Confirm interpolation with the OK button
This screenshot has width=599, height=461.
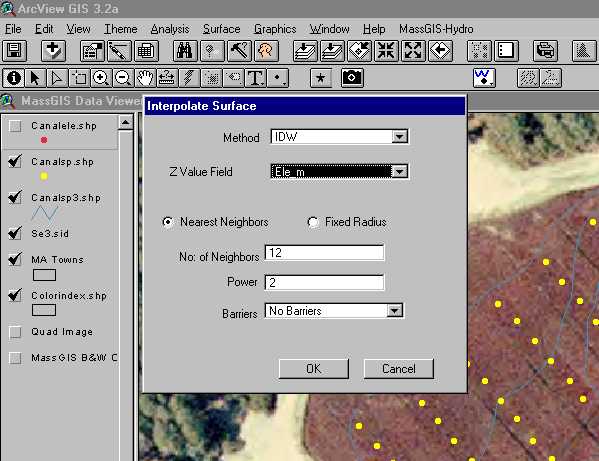click(314, 369)
